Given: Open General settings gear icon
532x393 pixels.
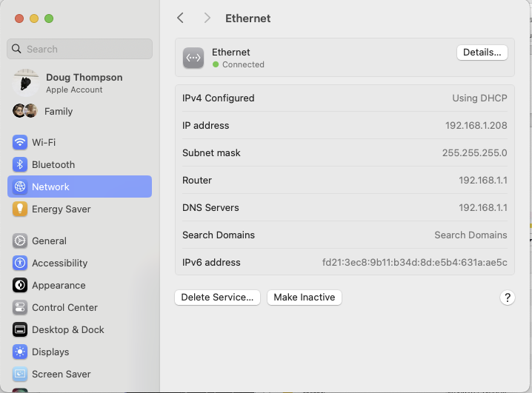Looking at the screenshot, I should pyautogui.click(x=20, y=241).
